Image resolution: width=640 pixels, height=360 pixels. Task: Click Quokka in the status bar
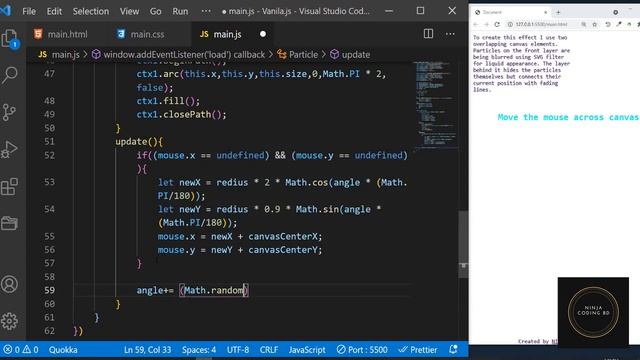tap(63, 350)
